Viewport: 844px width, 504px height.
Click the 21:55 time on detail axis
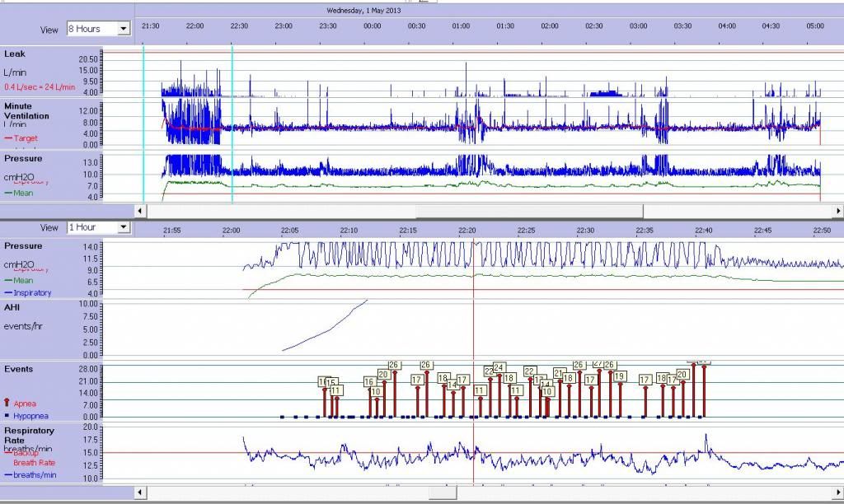[171, 231]
